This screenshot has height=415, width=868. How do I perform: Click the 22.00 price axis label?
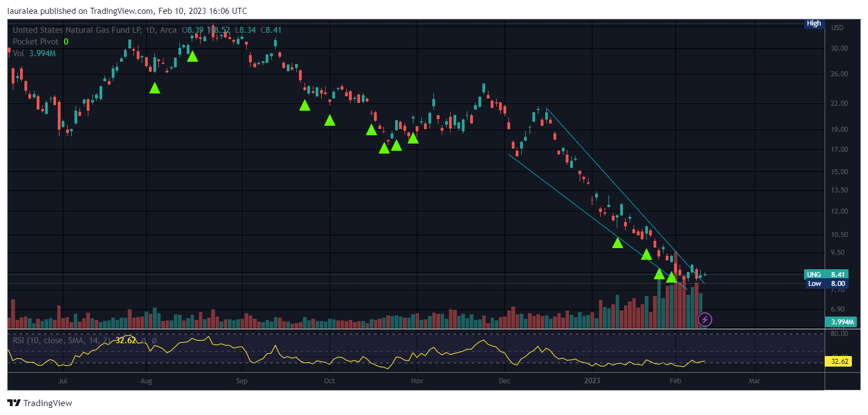coord(839,103)
